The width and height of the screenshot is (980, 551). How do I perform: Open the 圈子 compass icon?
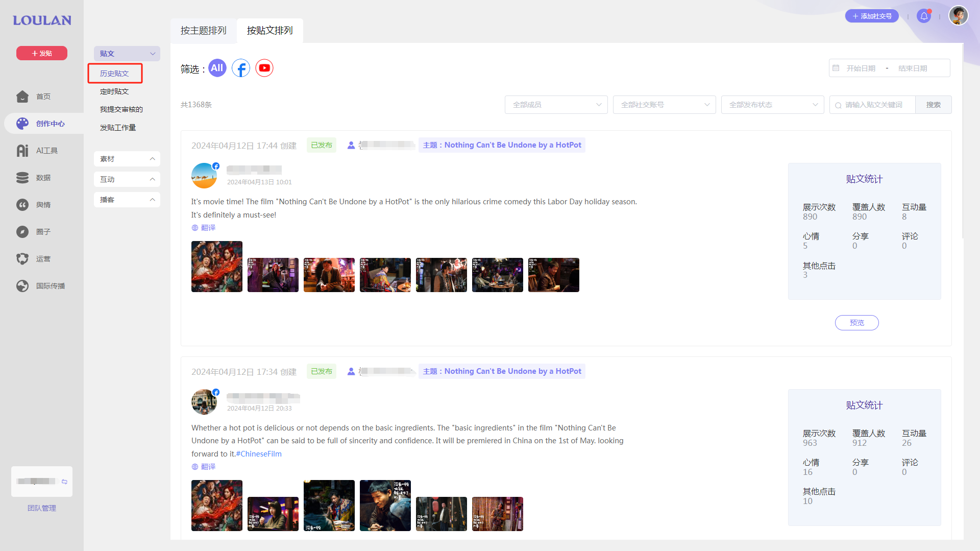point(22,232)
